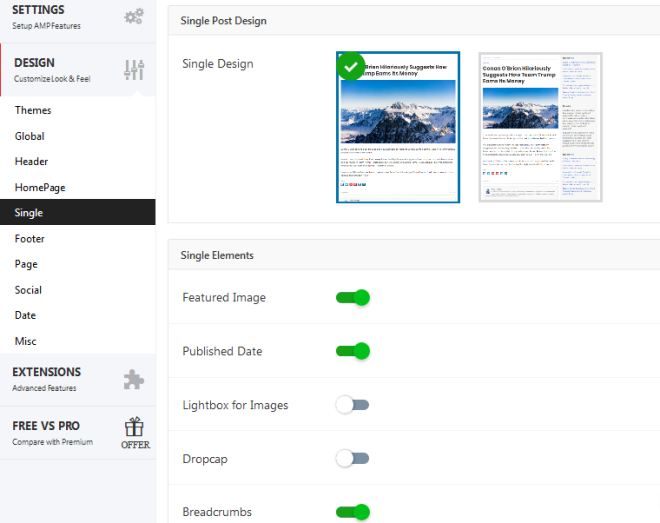
Task: Click the Extensions puzzle piece icon
Action: [134, 379]
